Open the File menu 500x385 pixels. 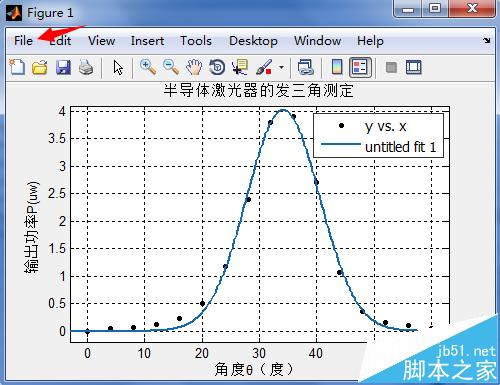24,41
